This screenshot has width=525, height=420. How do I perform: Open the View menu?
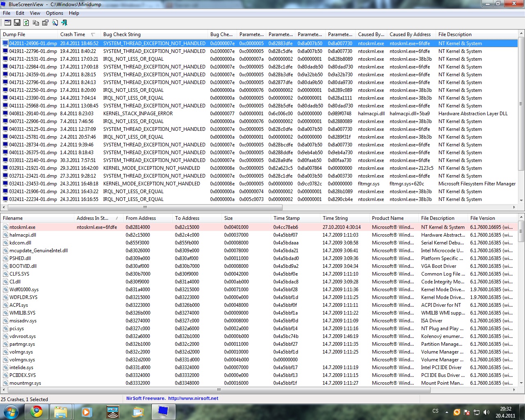click(35, 13)
